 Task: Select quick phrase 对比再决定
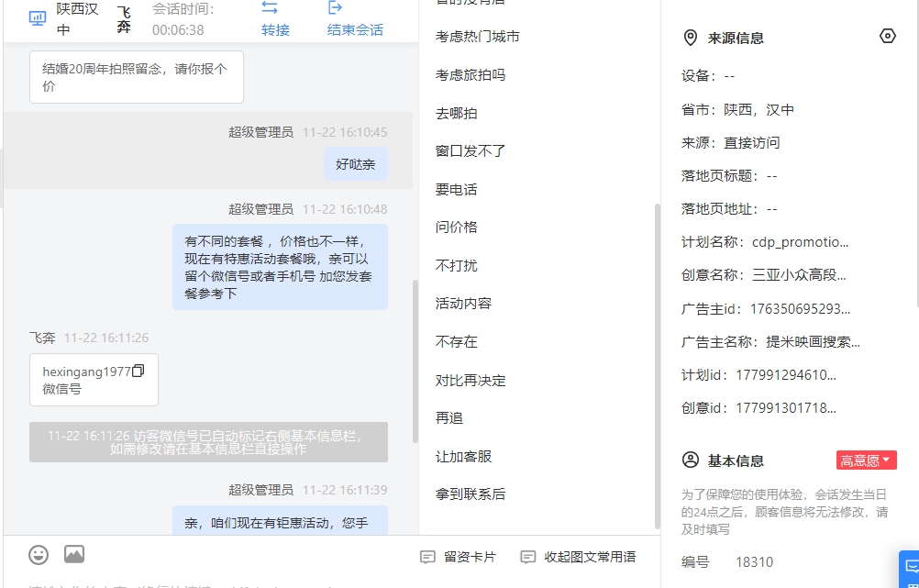click(471, 381)
